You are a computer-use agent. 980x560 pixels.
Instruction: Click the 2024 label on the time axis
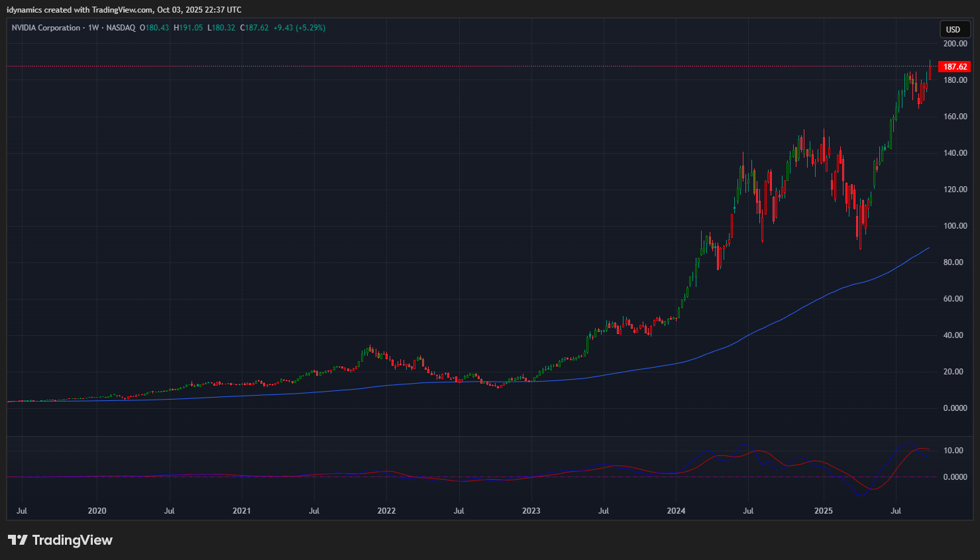click(676, 511)
